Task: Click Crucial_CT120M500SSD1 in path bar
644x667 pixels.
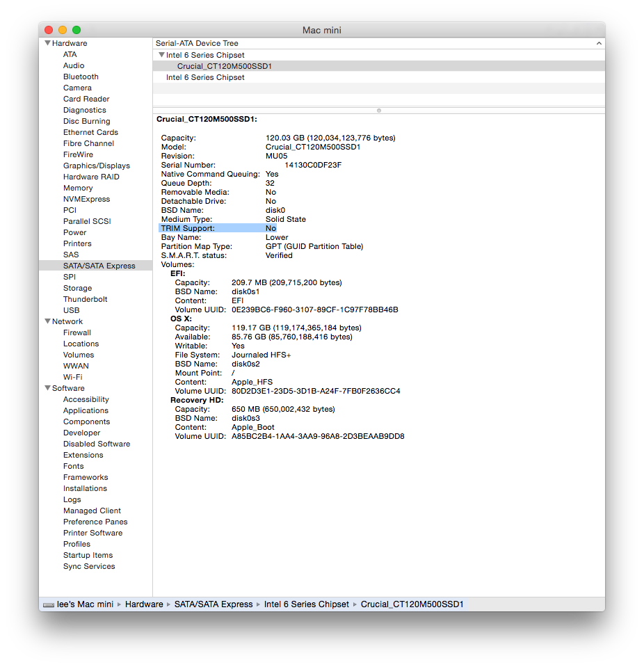Action: pyautogui.click(x=412, y=604)
